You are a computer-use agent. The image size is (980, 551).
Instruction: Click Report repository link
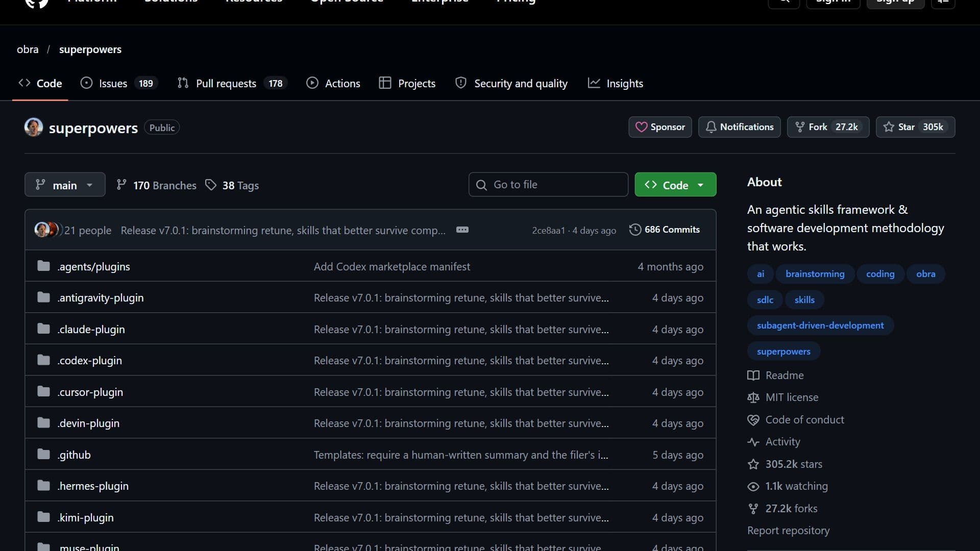click(x=789, y=531)
